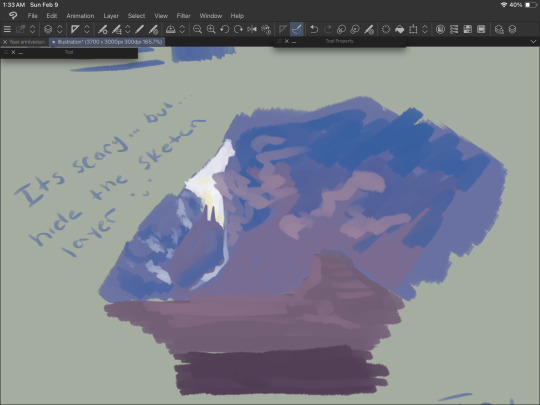The height and width of the screenshot is (405, 540).
Task: Click the Tool Property palette grip handle
Action: (x=279, y=41)
